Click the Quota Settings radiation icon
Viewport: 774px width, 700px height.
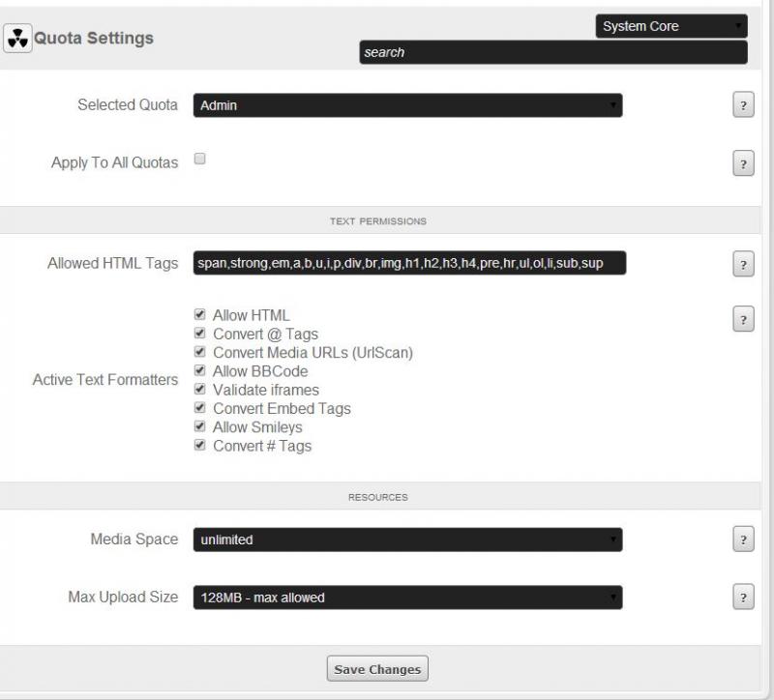point(18,39)
